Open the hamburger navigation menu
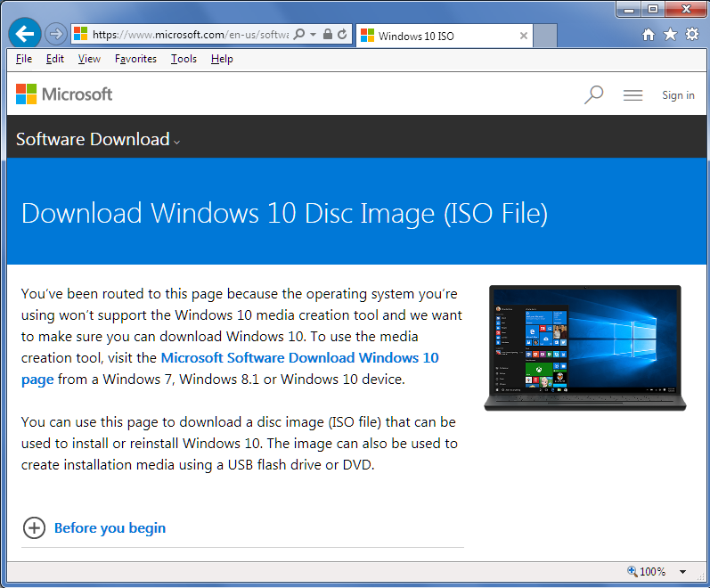This screenshot has width=710, height=588. coord(632,95)
